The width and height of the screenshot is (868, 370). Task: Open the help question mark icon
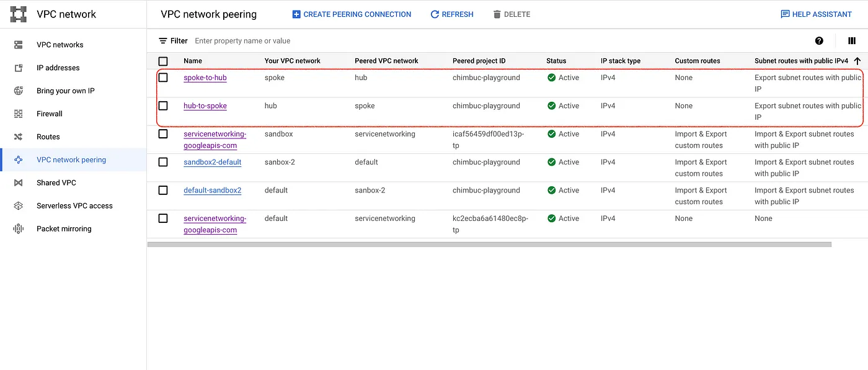819,41
